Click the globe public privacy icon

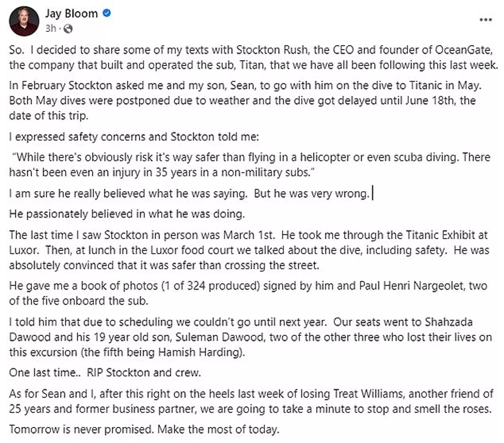(68, 29)
